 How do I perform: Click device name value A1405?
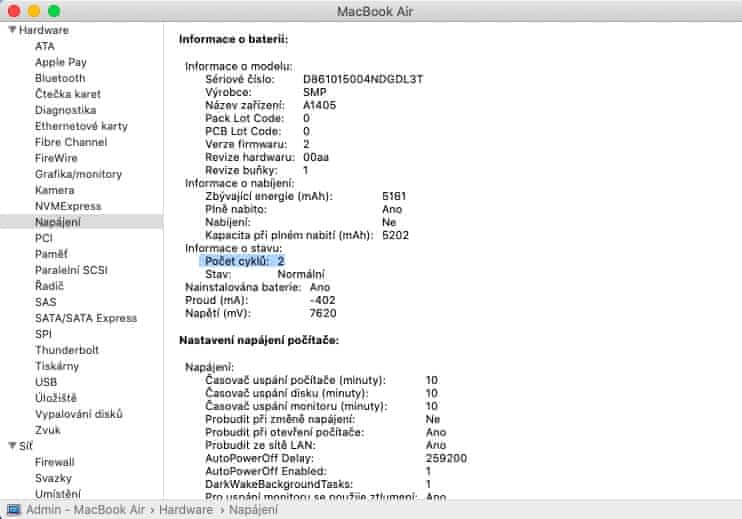tap(319, 105)
